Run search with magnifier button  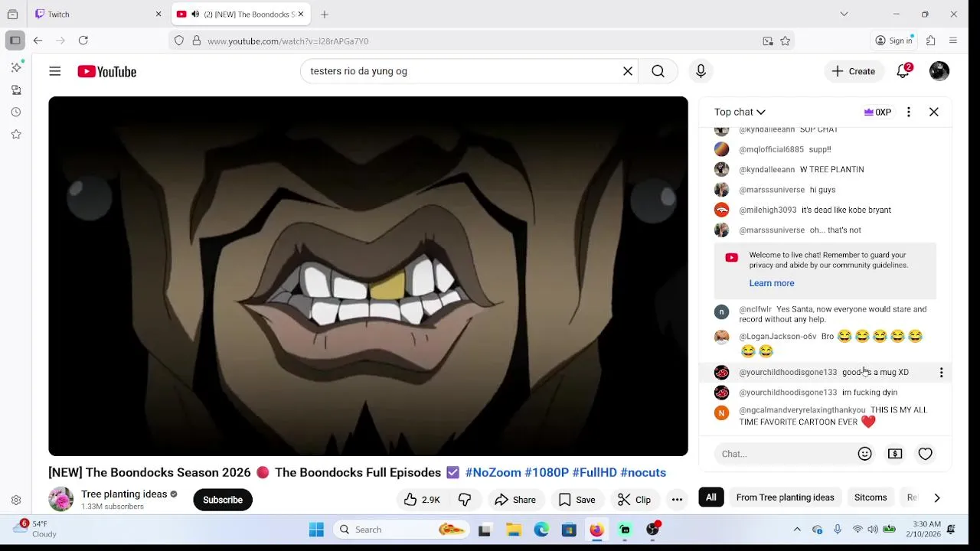click(x=658, y=71)
